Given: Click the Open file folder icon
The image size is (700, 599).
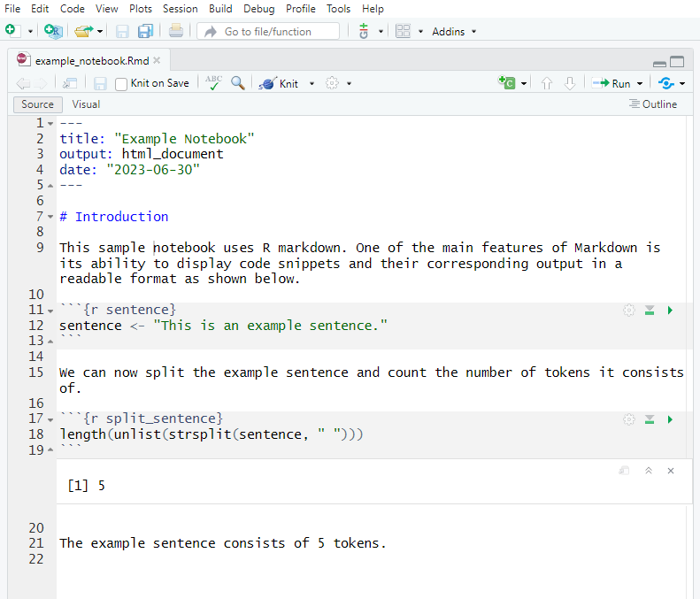Looking at the screenshot, I should click(x=83, y=31).
